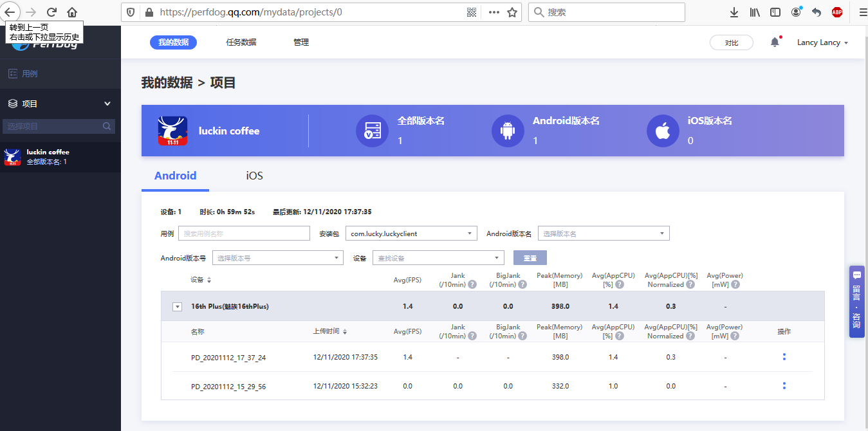Click search magnifier in project filter box
Screen dimensions: 868x431
pyautogui.click(x=107, y=127)
